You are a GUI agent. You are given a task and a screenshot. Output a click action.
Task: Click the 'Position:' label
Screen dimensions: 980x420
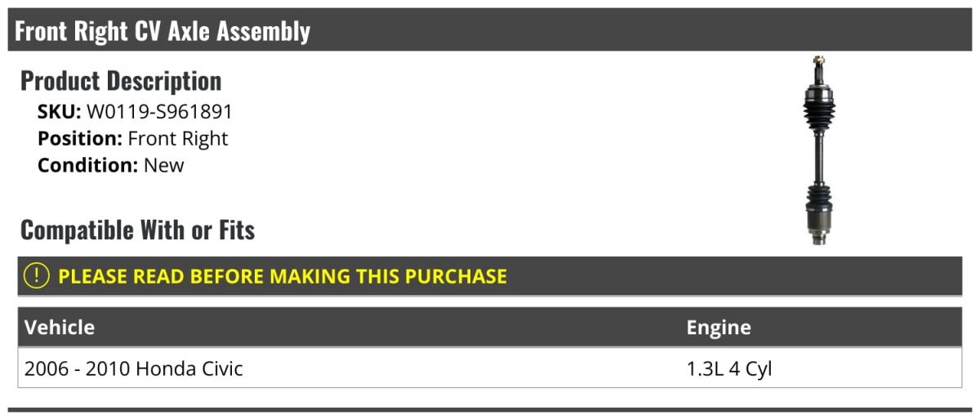80,139
